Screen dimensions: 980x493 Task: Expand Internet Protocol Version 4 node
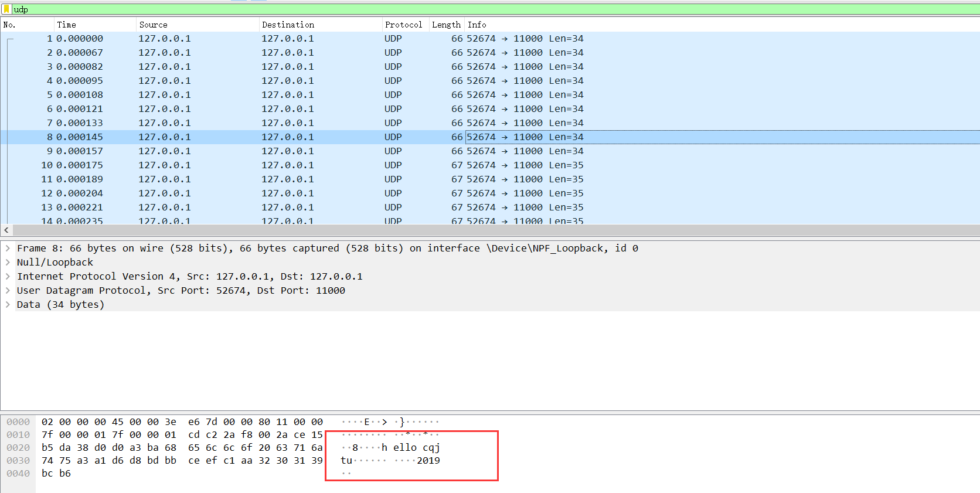pyautogui.click(x=8, y=276)
